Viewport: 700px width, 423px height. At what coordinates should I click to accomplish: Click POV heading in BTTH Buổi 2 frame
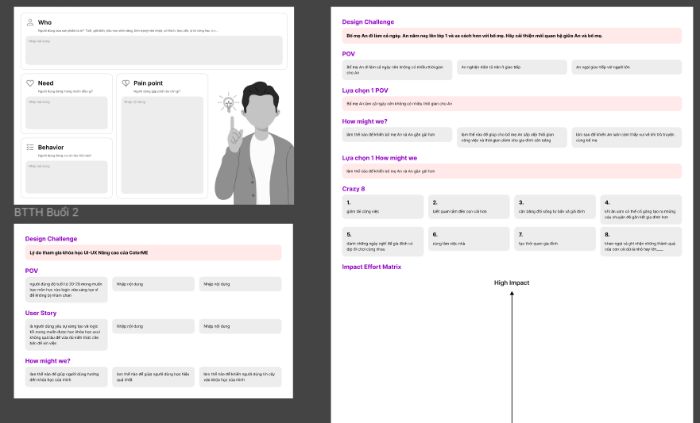coord(32,271)
